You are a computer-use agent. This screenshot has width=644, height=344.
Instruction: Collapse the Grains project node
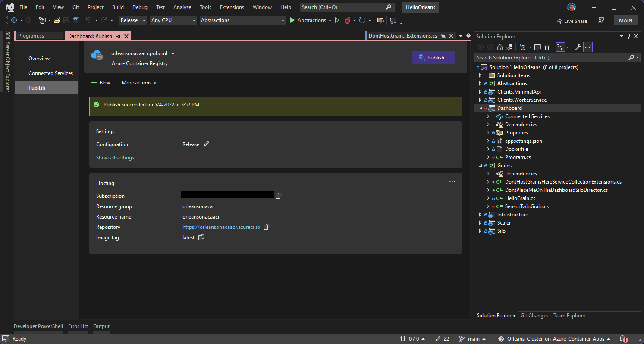(x=481, y=166)
